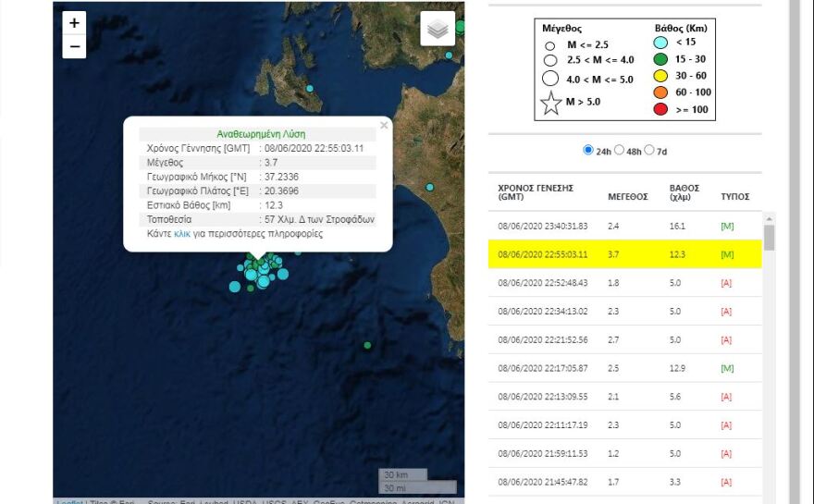This screenshot has width=814, height=504.
Task: Select the 24h time range radio
Action: (x=588, y=150)
